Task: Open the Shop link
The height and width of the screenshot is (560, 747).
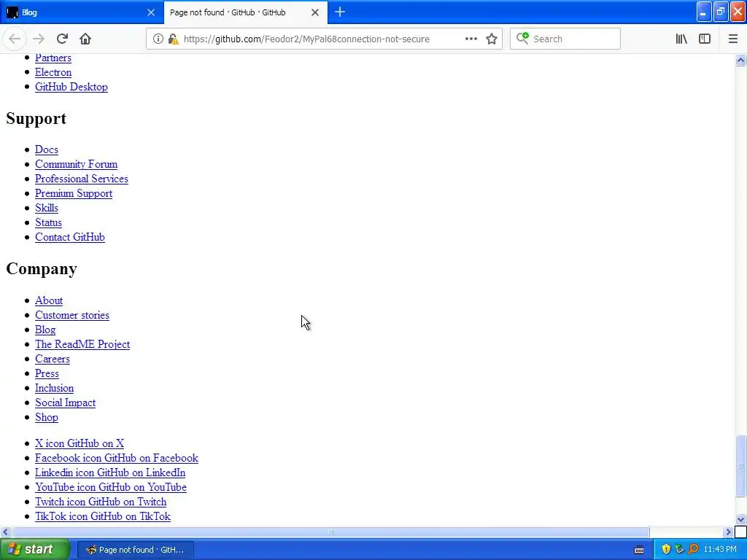Action: [x=47, y=417]
